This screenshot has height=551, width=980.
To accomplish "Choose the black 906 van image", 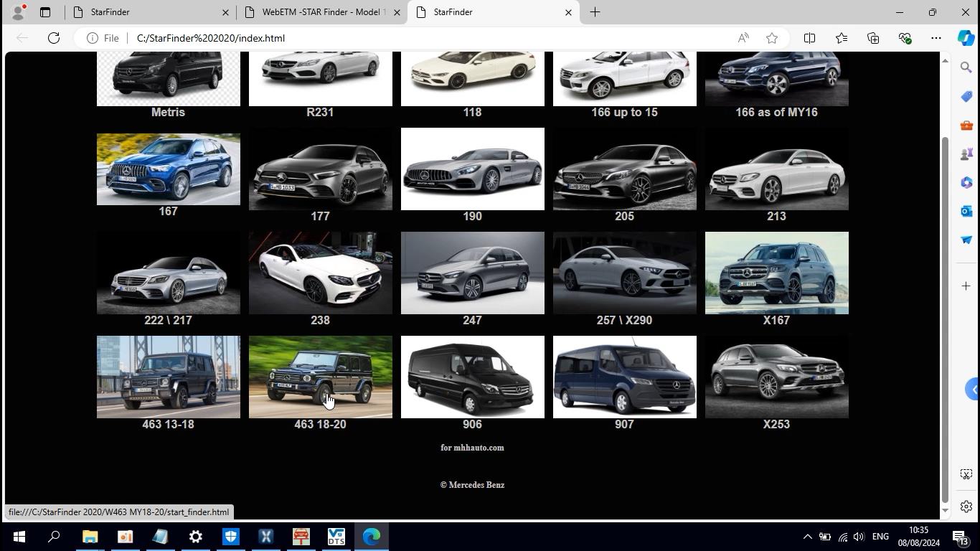I will (x=472, y=377).
